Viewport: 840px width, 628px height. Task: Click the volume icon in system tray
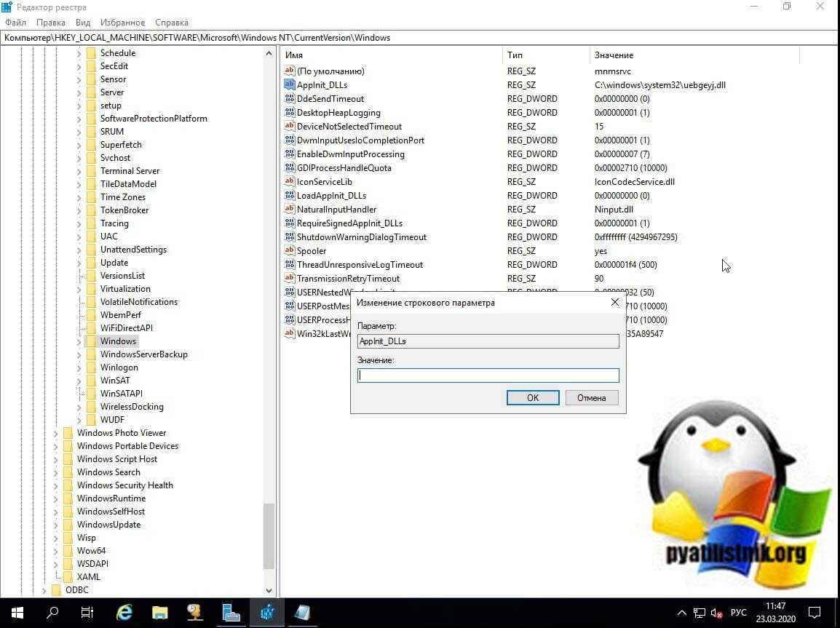716,613
